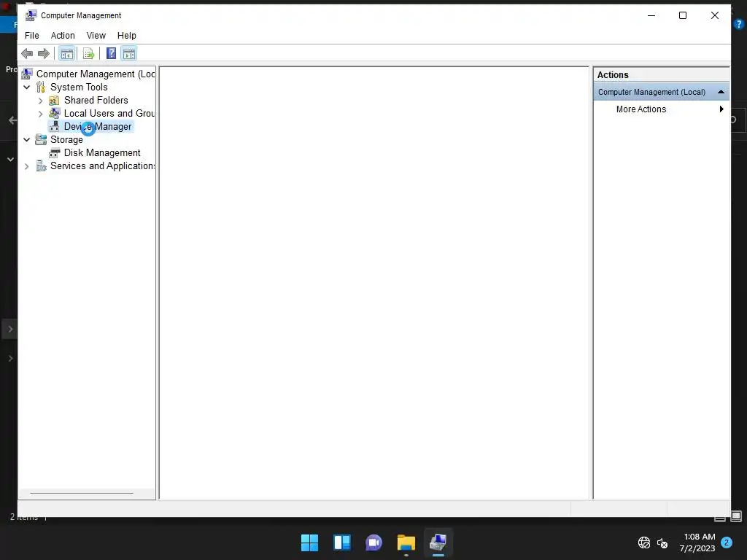
Task: Click the muted volume tray icon
Action: (662, 542)
